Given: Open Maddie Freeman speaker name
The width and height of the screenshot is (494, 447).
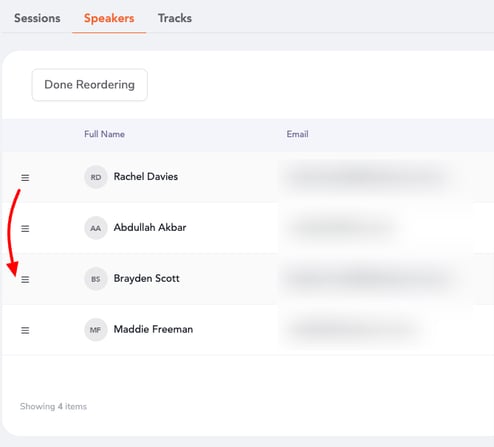Looking at the screenshot, I should coord(153,329).
